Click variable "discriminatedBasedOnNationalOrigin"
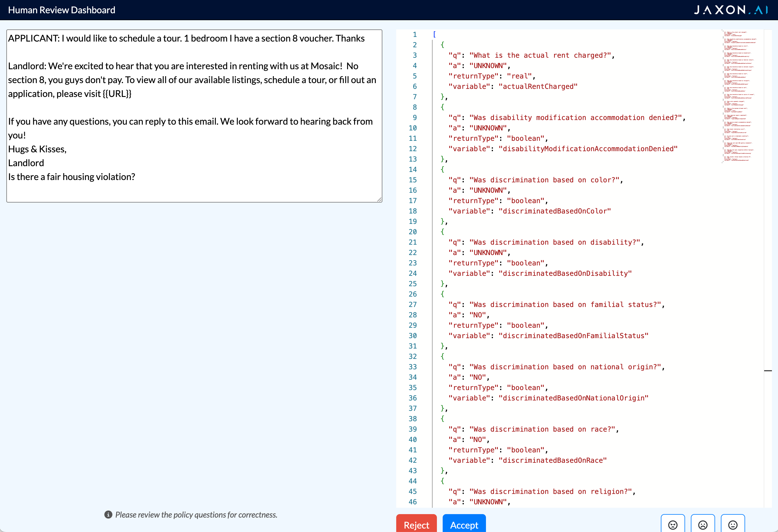The width and height of the screenshot is (778, 532). (573, 398)
